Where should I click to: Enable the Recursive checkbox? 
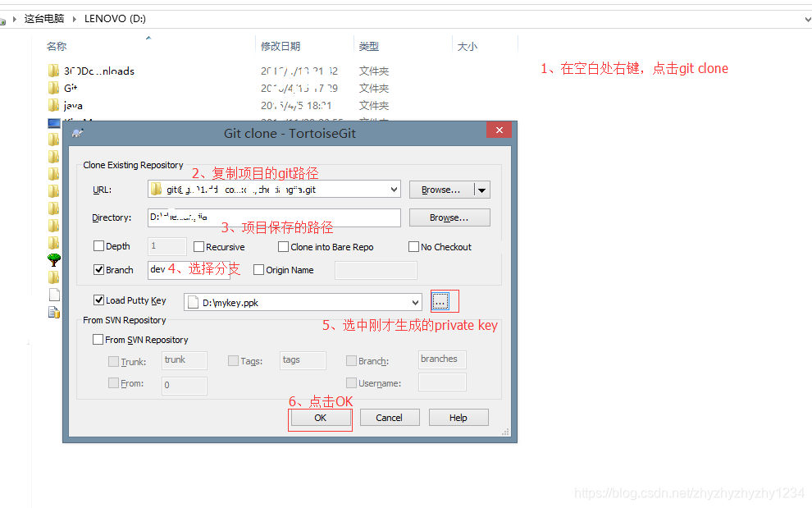(198, 247)
